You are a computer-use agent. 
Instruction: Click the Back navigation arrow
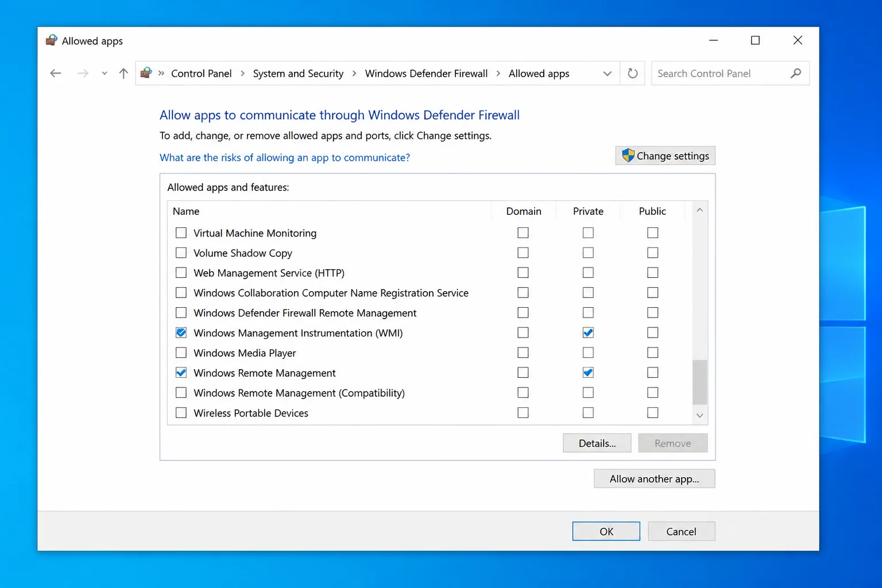click(56, 73)
